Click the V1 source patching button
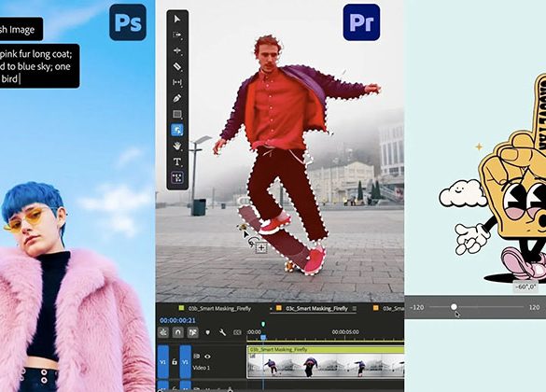 (163, 362)
